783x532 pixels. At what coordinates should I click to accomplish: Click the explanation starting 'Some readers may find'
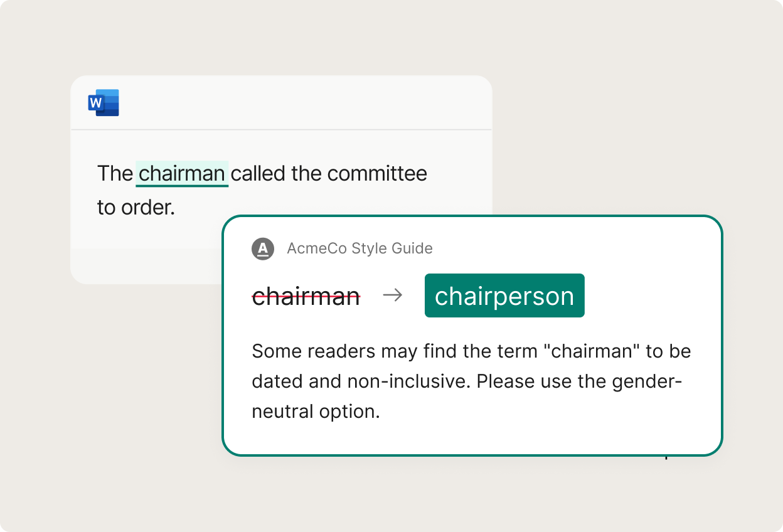(471, 381)
